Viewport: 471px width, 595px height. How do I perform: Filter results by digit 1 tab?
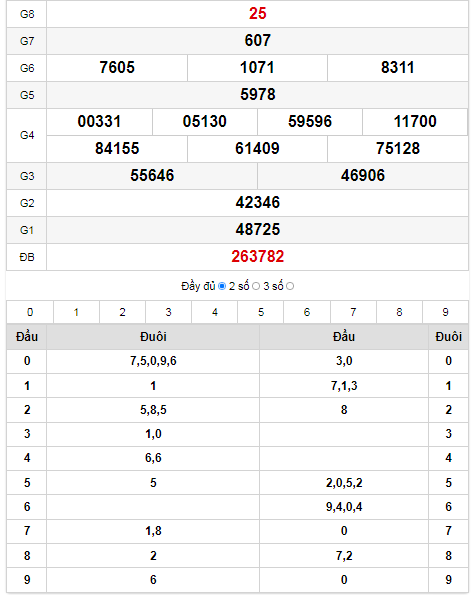pyautogui.click(x=76, y=312)
